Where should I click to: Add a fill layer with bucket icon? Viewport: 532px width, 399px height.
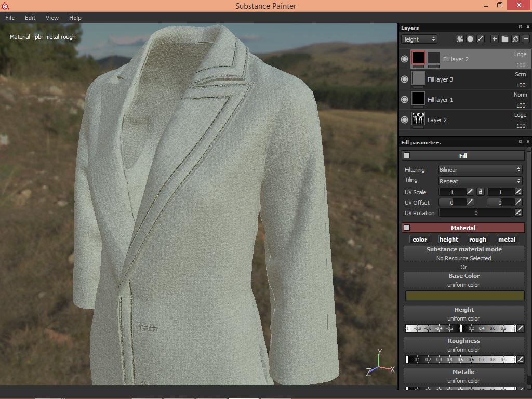(515, 39)
